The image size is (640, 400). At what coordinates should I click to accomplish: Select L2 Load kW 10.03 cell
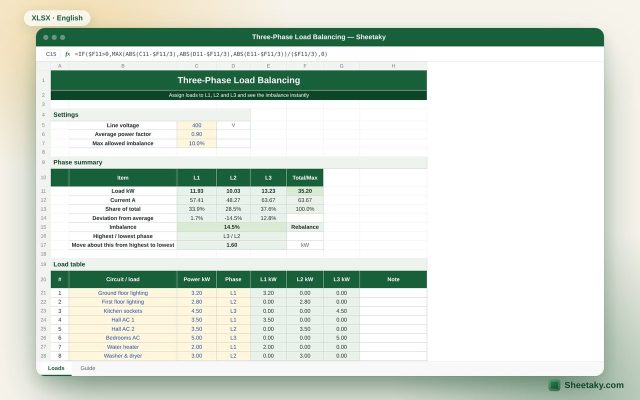[x=233, y=191]
